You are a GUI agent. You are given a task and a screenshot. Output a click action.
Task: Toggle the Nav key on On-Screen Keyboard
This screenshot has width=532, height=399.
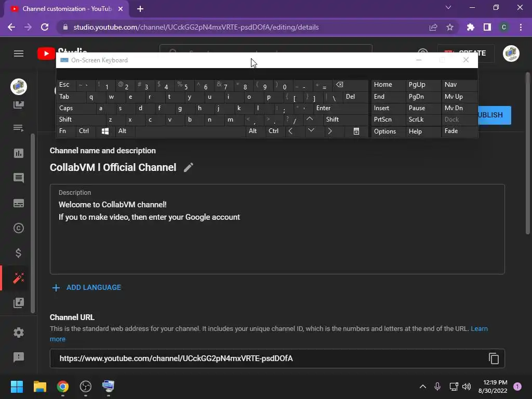(459, 85)
